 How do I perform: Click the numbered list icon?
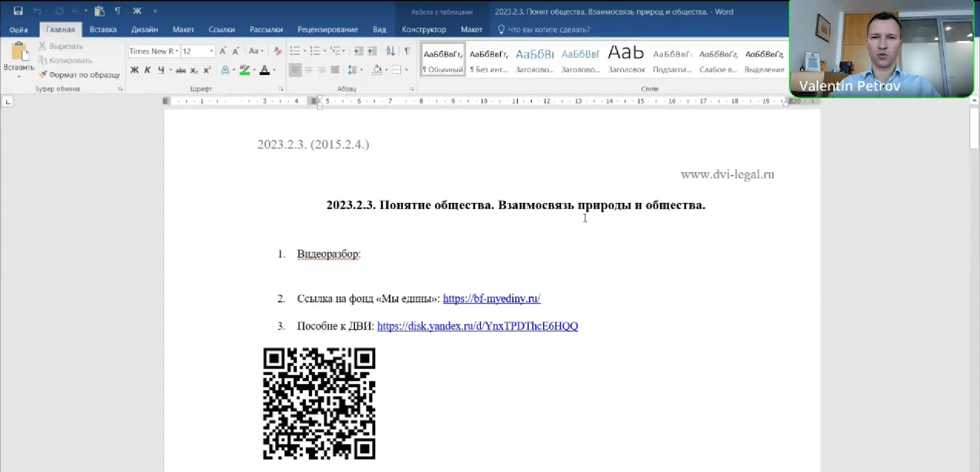pos(315,51)
